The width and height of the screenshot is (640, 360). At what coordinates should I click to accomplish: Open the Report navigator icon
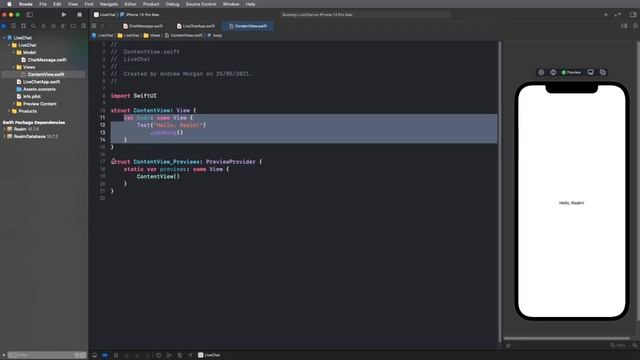83,26
